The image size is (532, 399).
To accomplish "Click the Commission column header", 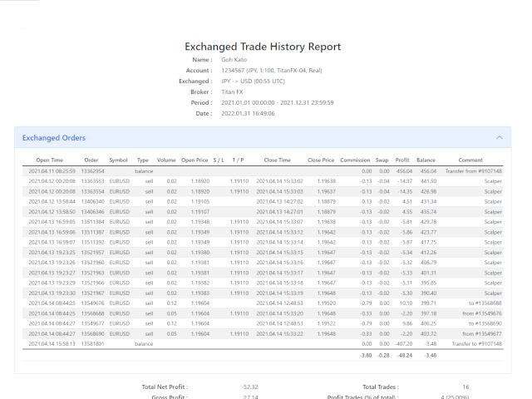I will pos(355,160).
